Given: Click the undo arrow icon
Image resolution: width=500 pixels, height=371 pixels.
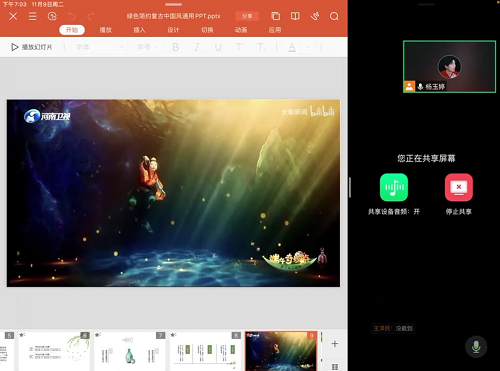Looking at the screenshot, I should [x=72, y=16].
